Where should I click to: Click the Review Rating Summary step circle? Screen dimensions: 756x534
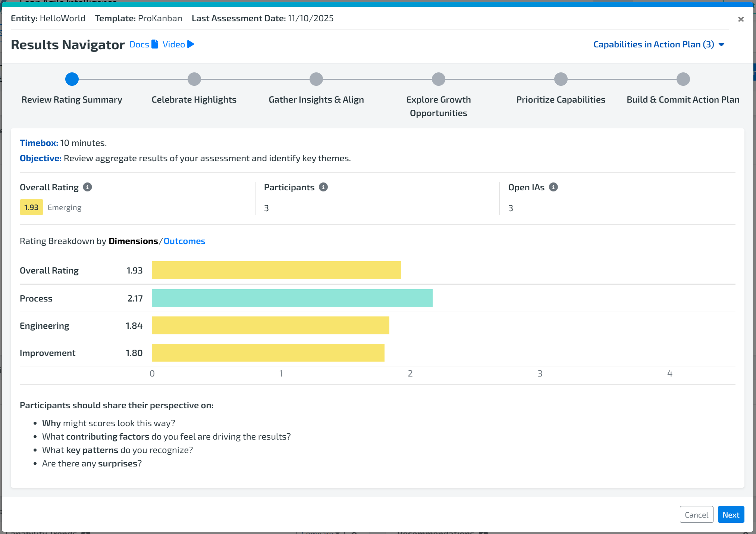click(72, 79)
